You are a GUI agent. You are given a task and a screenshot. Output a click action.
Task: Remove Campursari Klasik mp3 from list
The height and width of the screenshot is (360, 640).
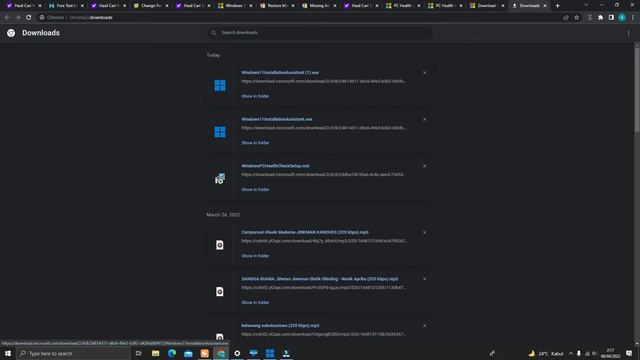point(424,232)
